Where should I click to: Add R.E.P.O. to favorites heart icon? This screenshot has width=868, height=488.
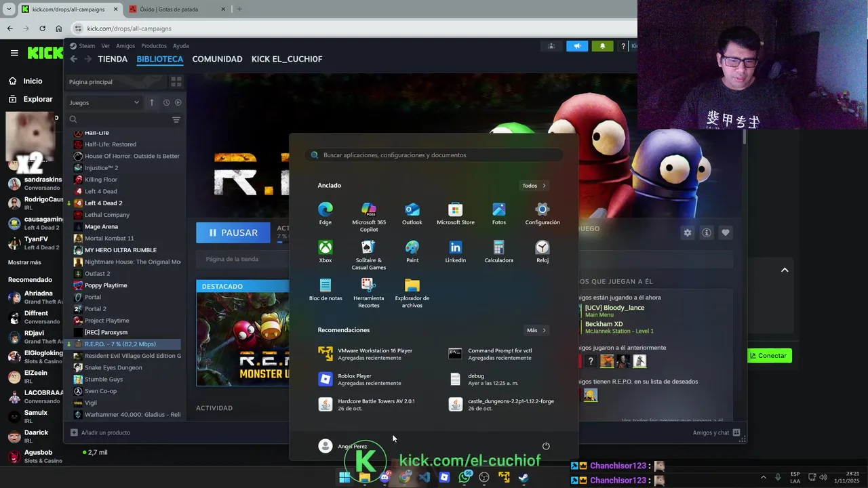[726, 232]
